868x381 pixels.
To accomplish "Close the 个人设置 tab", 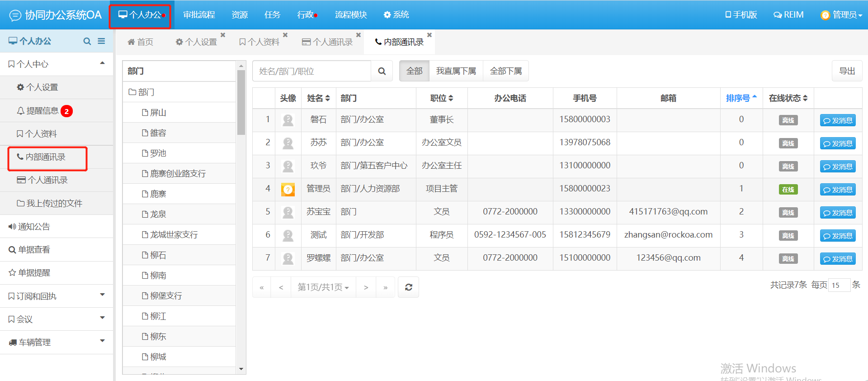I will point(223,35).
